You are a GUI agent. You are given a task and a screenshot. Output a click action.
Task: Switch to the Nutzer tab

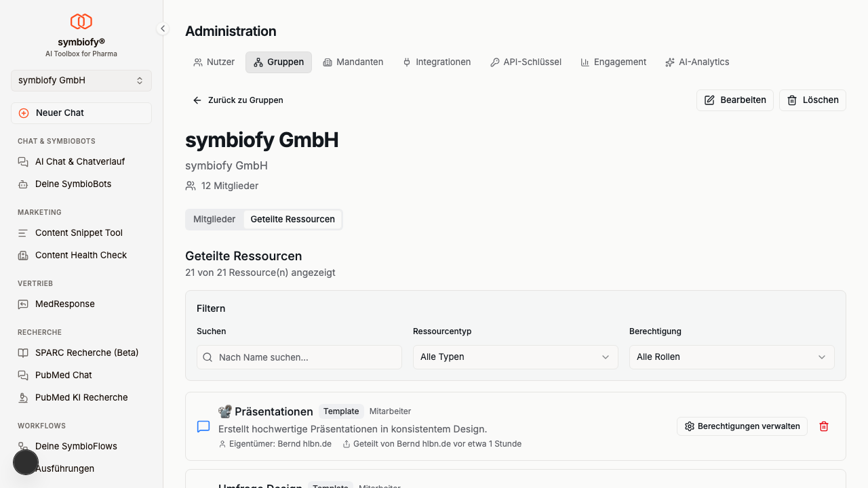tap(214, 62)
